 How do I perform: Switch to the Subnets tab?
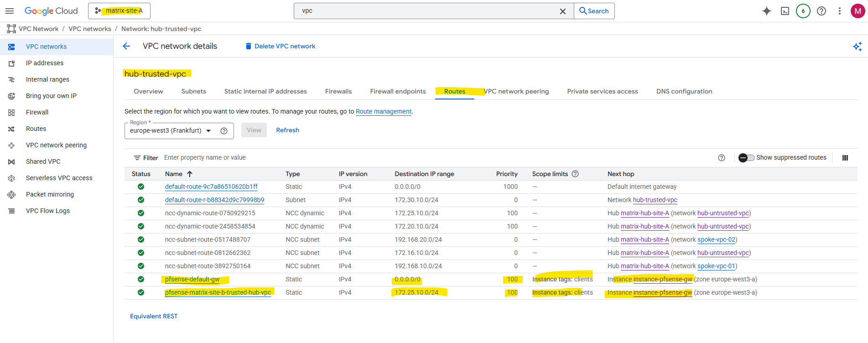pos(193,91)
